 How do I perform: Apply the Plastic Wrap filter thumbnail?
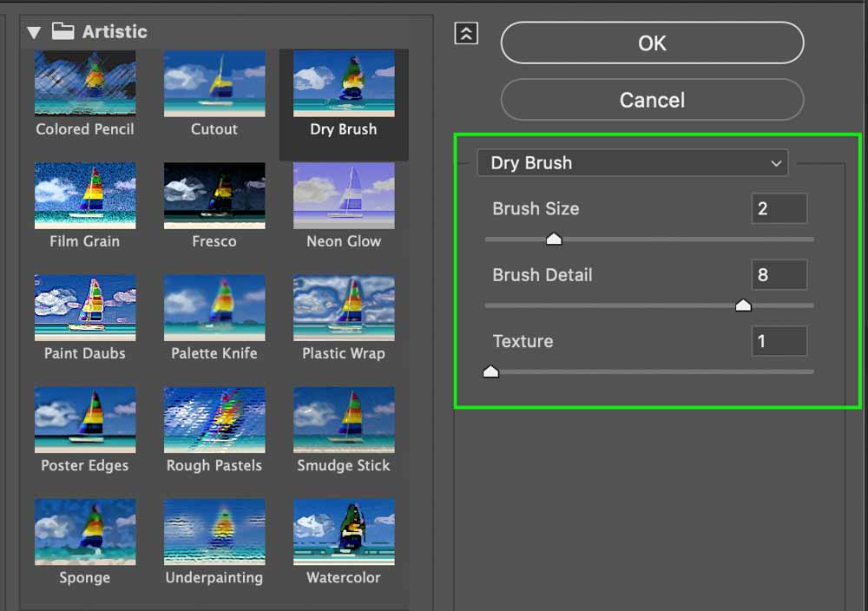point(344,308)
